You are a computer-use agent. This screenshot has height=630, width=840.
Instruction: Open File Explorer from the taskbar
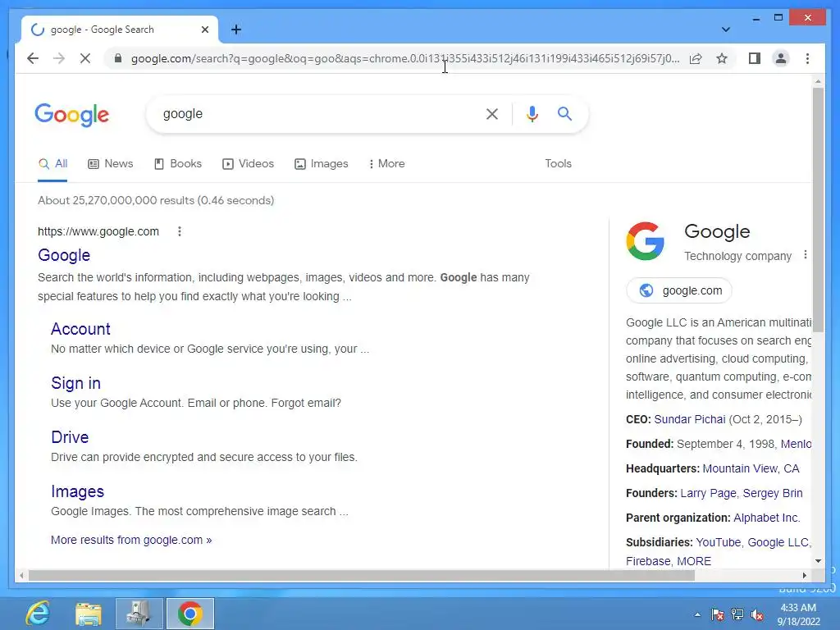89,614
